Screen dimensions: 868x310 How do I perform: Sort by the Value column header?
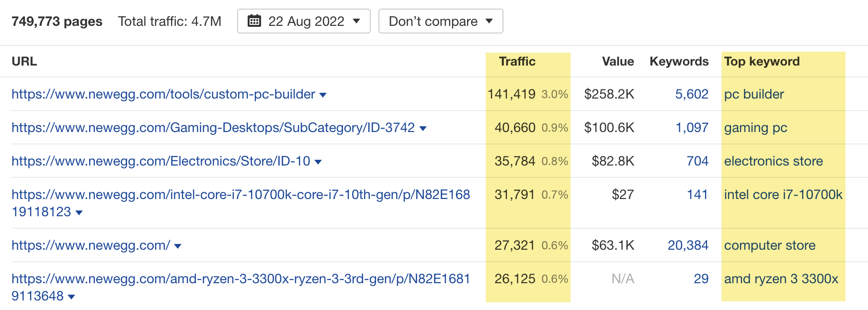618,61
